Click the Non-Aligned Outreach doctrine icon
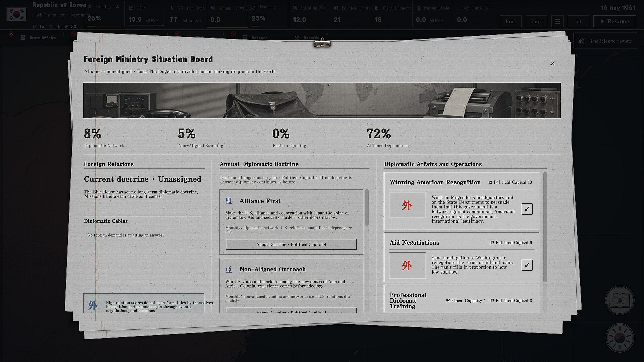The height and width of the screenshot is (362, 644). 229,269
